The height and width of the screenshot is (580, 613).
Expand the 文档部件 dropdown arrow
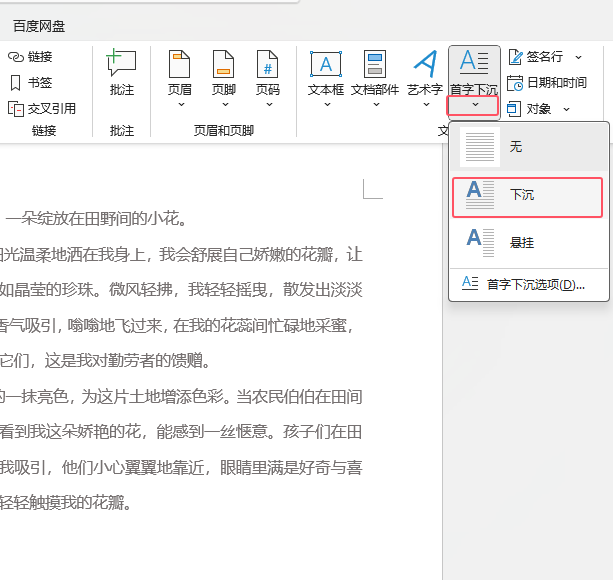click(376, 104)
